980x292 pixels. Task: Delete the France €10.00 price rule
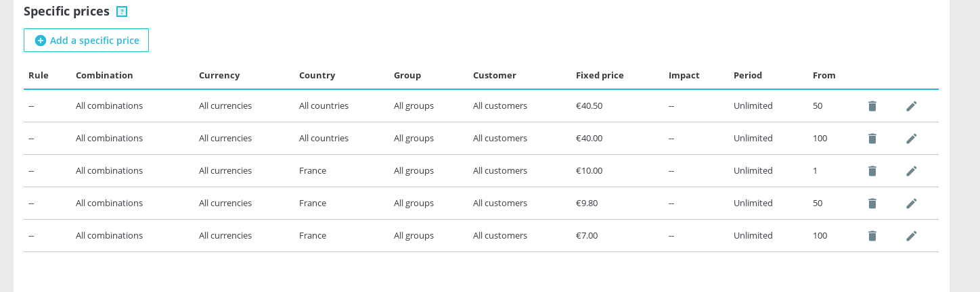(872, 171)
